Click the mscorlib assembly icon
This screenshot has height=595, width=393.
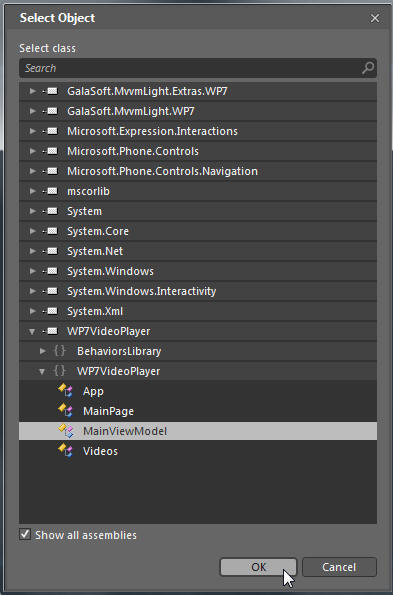pos(50,191)
